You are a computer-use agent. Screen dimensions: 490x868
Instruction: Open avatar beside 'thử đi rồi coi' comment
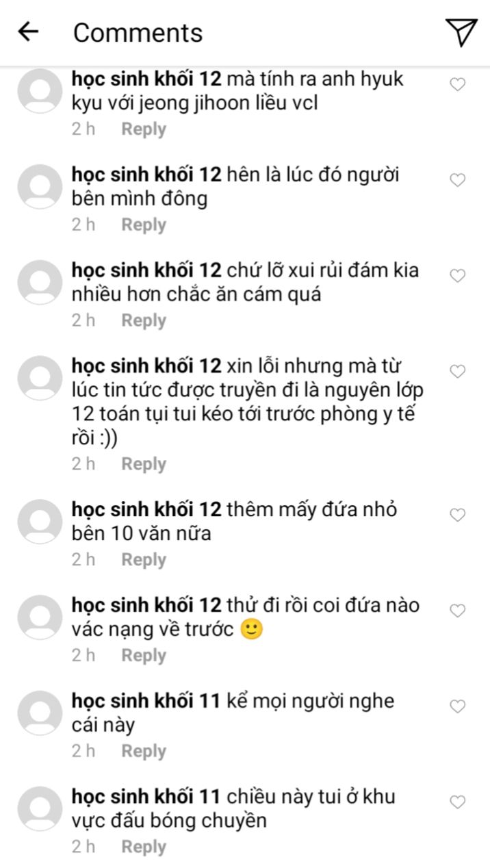pos(40,617)
